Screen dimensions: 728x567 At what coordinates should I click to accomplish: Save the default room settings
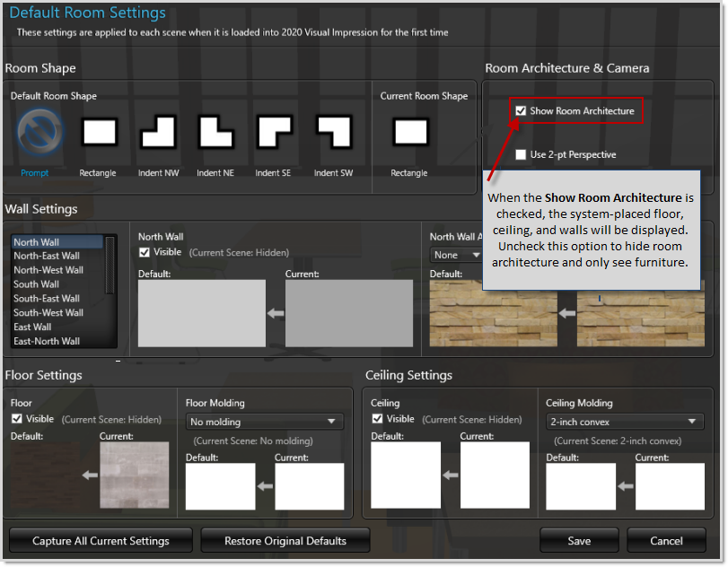click(579, 541)
